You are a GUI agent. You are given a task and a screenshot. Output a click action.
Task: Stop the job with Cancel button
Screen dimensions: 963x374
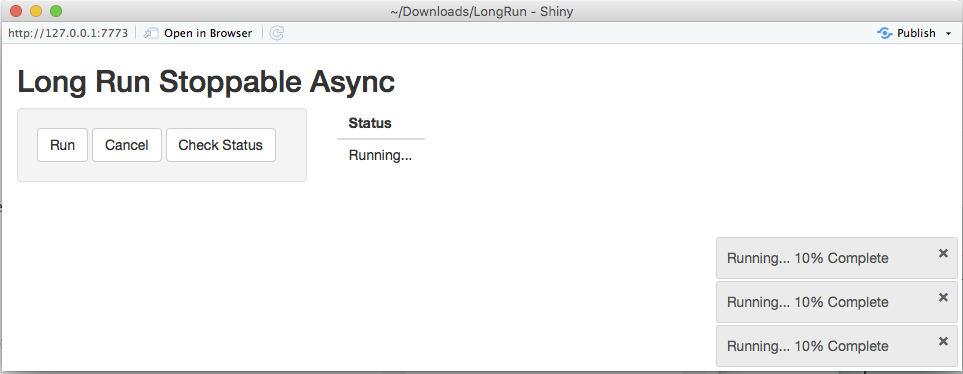coord(127,145)
